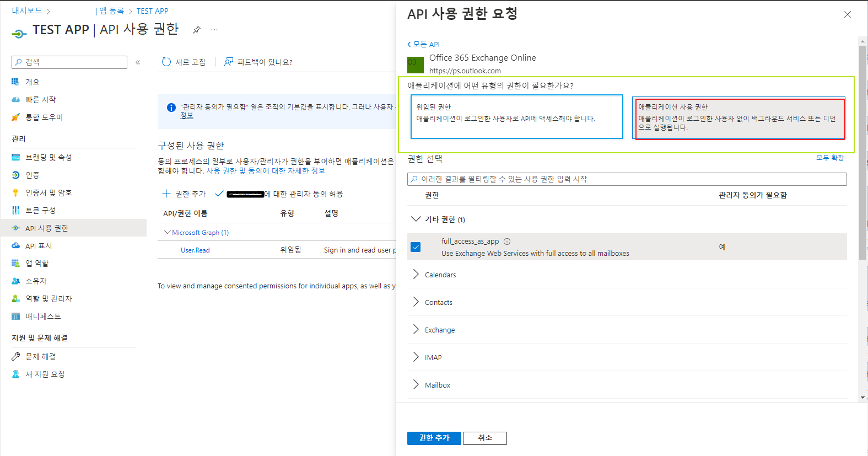Expand the Calendars permission group
This screenshot has width=868, height=456.
pyautogui.click(x=416, y=274)
